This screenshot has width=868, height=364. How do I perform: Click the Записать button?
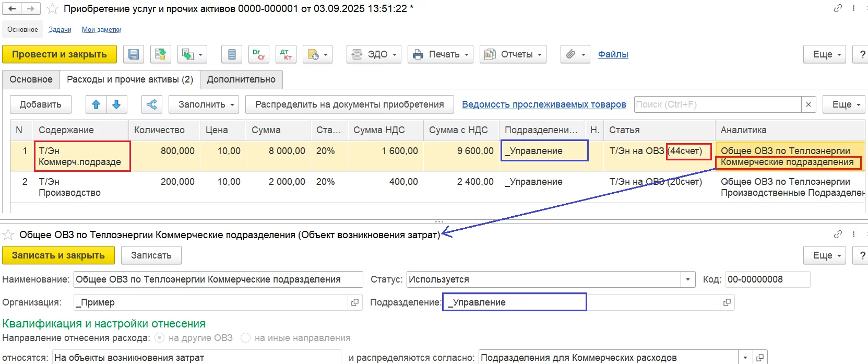pos(151,255)
